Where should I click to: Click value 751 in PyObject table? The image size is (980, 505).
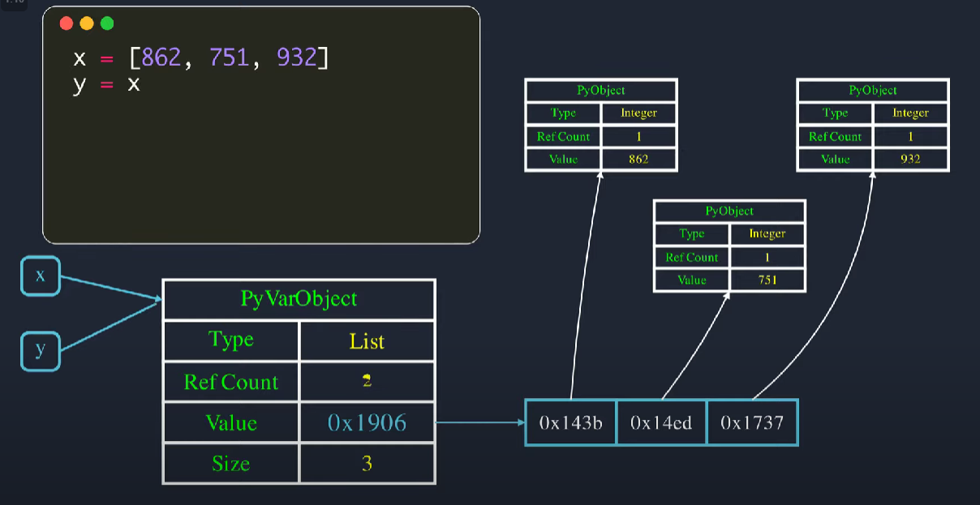point(767,280)
